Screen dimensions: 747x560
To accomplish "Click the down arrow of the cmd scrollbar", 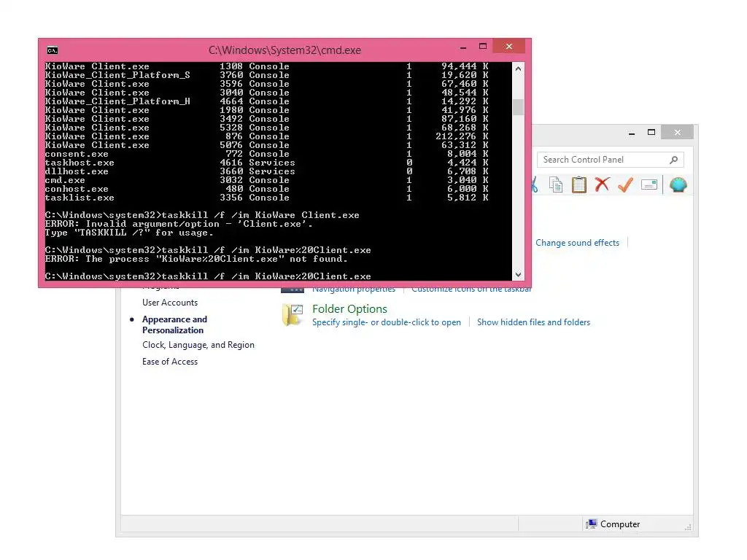I will (x=519, y=275).
